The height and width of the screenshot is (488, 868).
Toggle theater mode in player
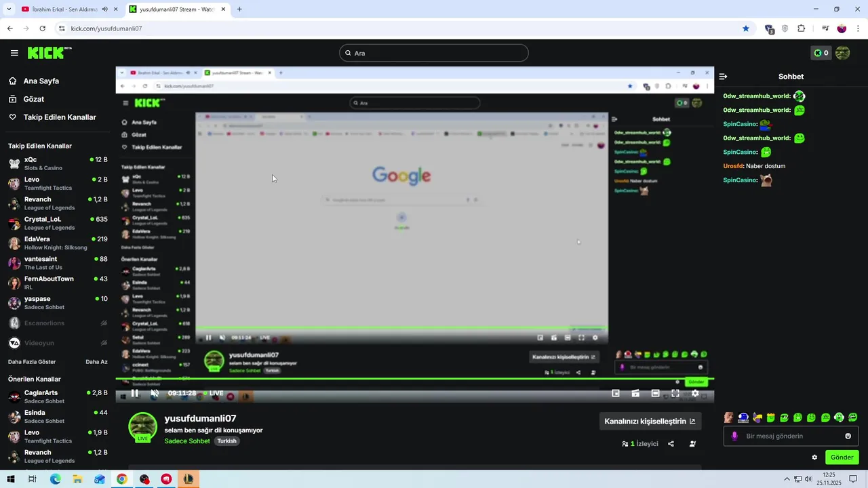point(655,393)
